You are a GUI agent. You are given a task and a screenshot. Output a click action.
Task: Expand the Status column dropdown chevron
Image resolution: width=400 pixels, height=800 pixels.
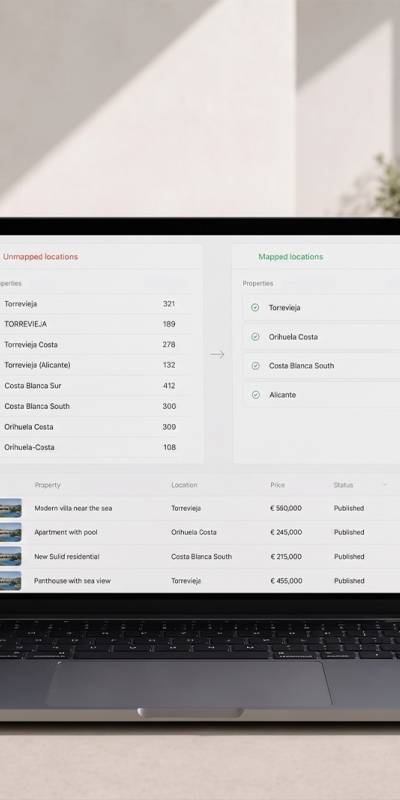385,485
